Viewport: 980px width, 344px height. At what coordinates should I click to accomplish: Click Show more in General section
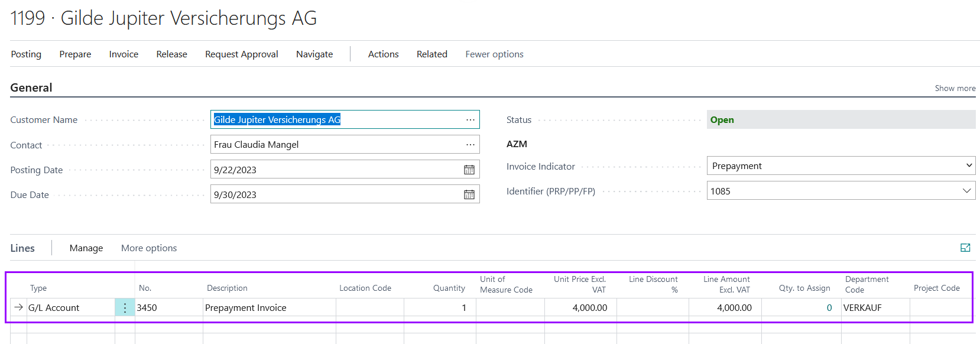click(955, 88)
